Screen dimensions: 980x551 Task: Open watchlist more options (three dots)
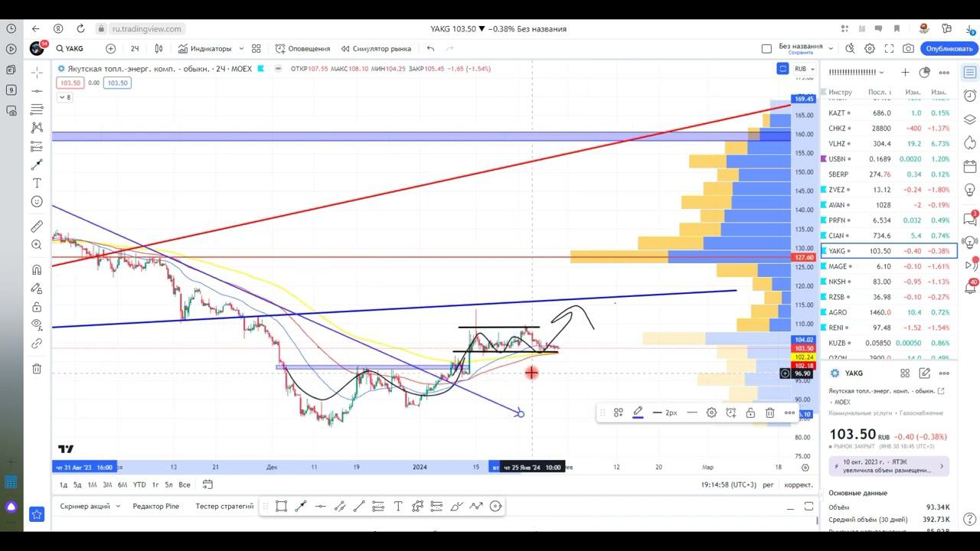click(x=946, y=72)
